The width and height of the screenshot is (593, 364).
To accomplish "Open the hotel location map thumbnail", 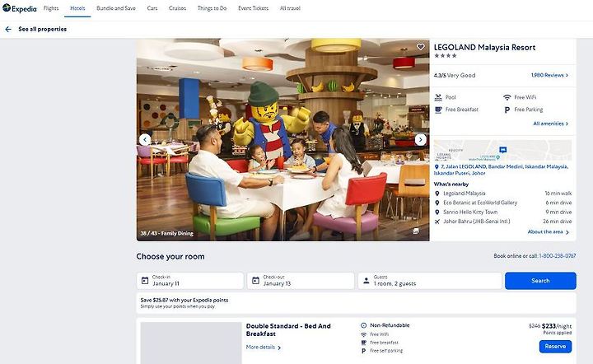I will point(502,151).
